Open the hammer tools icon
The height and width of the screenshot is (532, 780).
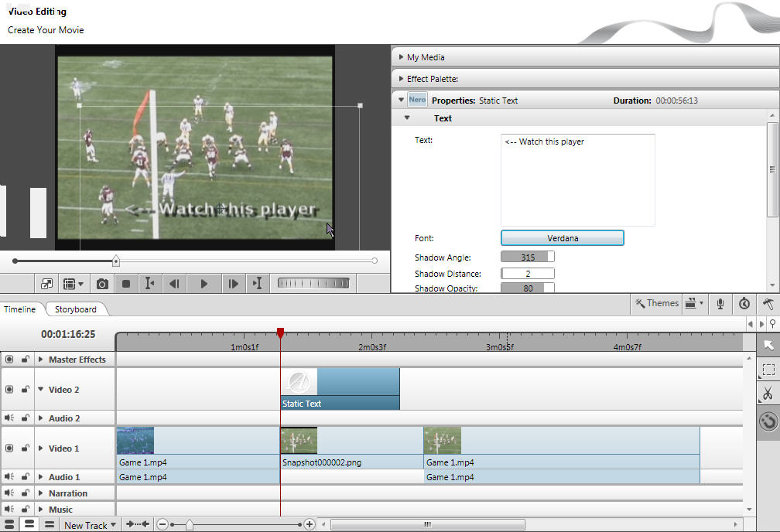pyautogui.click(x=768, y=304)
